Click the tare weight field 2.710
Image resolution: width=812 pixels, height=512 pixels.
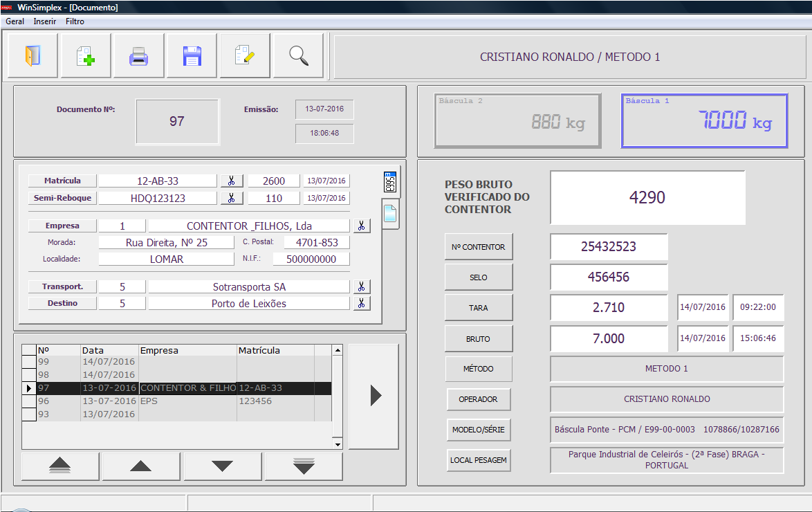pos(609,308)
